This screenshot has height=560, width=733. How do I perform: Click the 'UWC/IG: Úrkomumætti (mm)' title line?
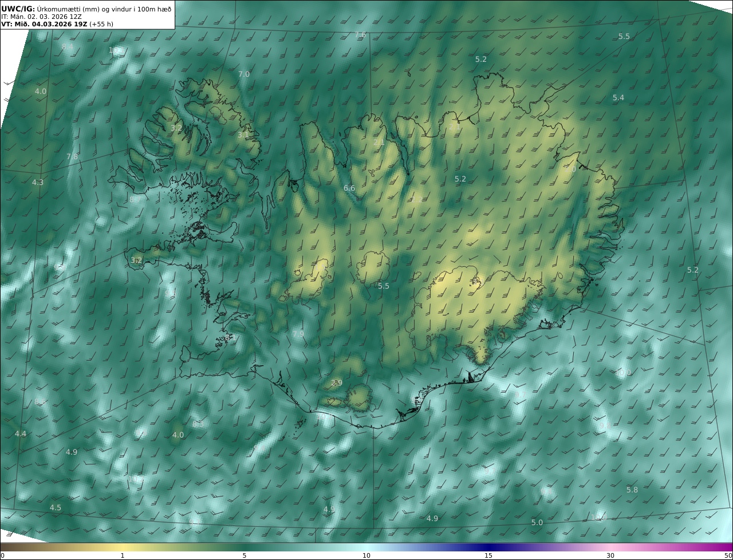pyautogui.click(x=86, y=9)
